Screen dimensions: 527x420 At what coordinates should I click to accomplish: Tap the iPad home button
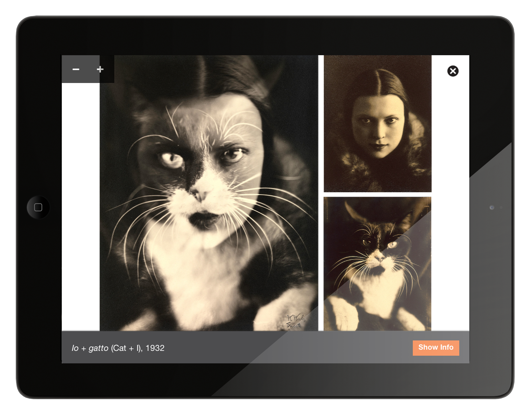38,207
